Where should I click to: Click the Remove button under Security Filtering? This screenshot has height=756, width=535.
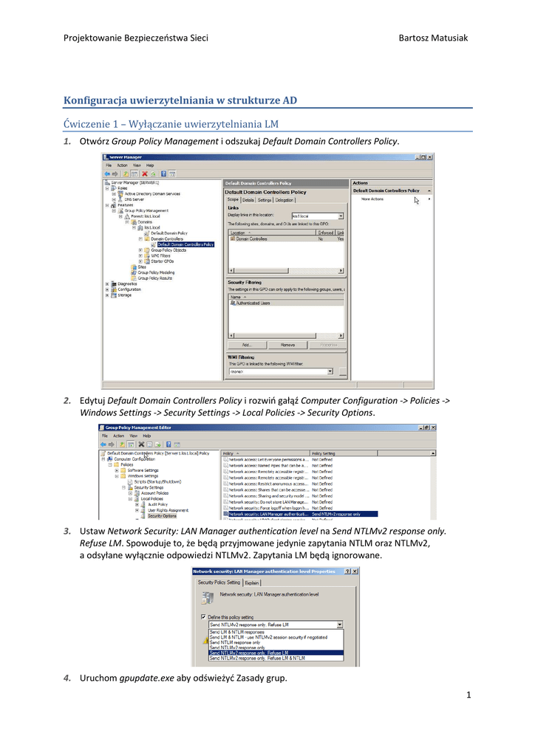(287, 345)
